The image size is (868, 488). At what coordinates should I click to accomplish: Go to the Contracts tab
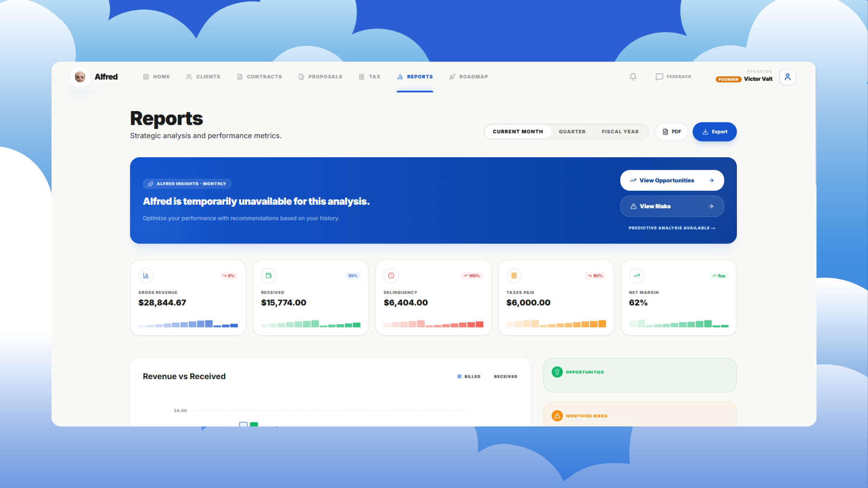click(x=259, y=77)
